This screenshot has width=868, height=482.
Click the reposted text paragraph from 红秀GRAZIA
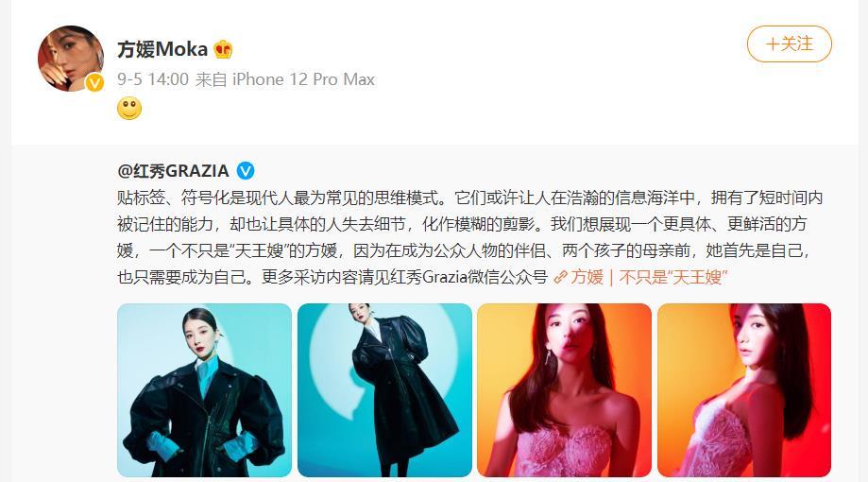click(x=470, y=237)
